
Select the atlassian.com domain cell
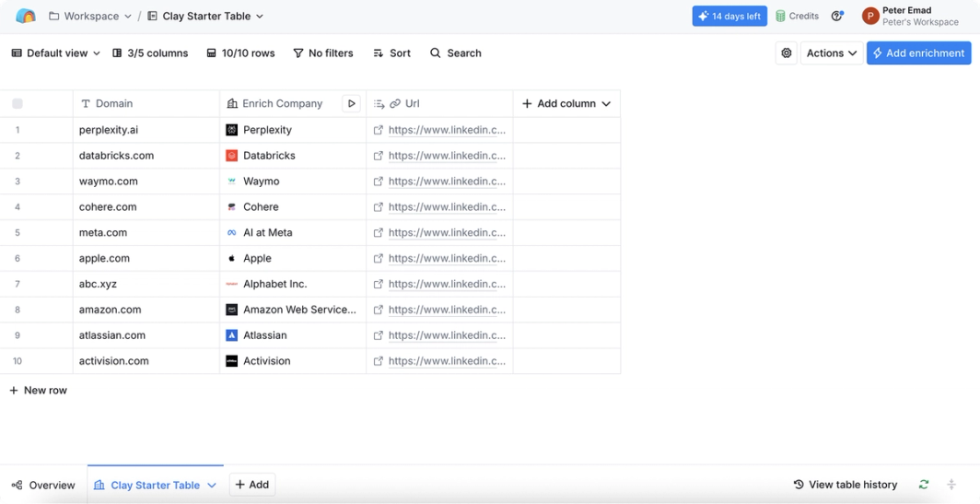146,335
